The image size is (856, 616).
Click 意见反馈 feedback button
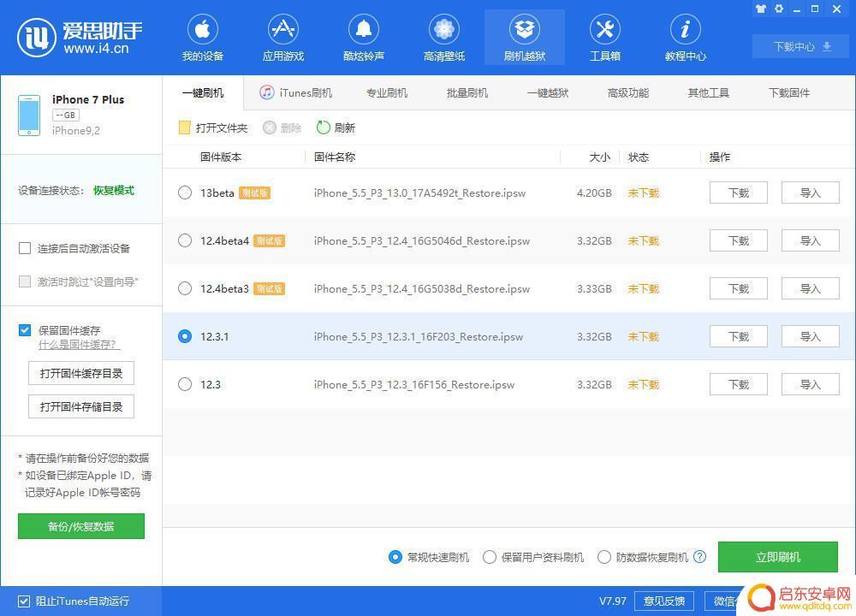[x=664, y=601]
